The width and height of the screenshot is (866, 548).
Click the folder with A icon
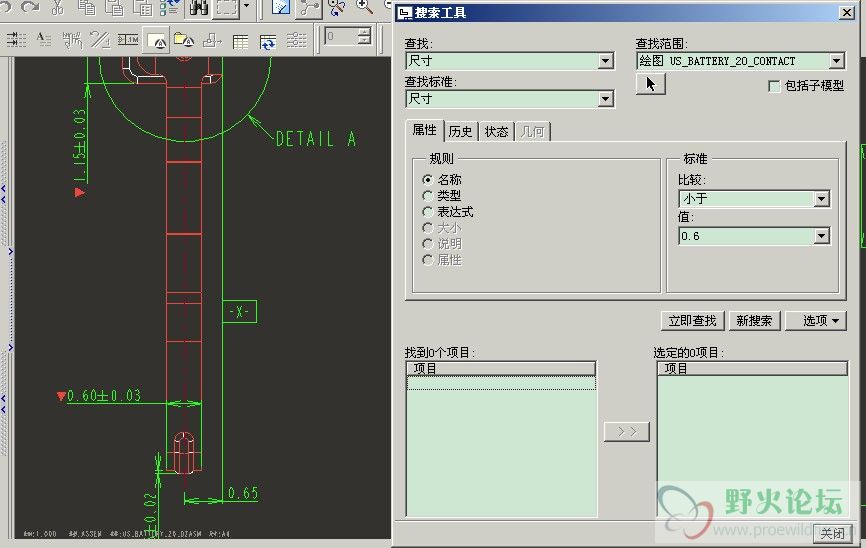(184, 40)
